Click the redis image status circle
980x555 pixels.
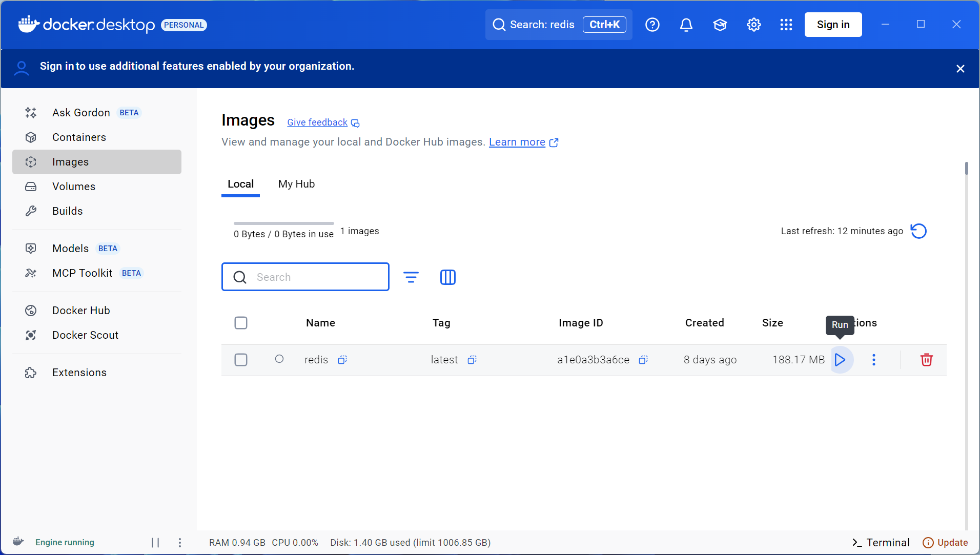279,359
